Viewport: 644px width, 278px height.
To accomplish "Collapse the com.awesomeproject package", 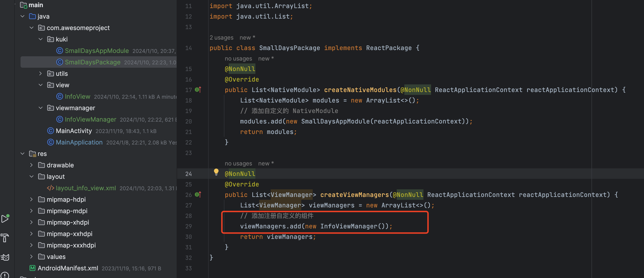I will (32, 28).
